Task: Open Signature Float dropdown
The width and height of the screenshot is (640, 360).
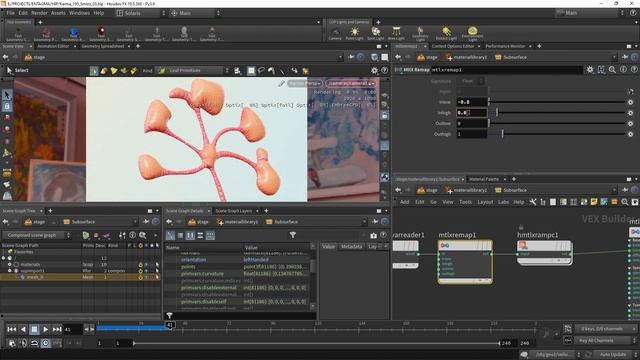Action: click(x=471, y=81)
